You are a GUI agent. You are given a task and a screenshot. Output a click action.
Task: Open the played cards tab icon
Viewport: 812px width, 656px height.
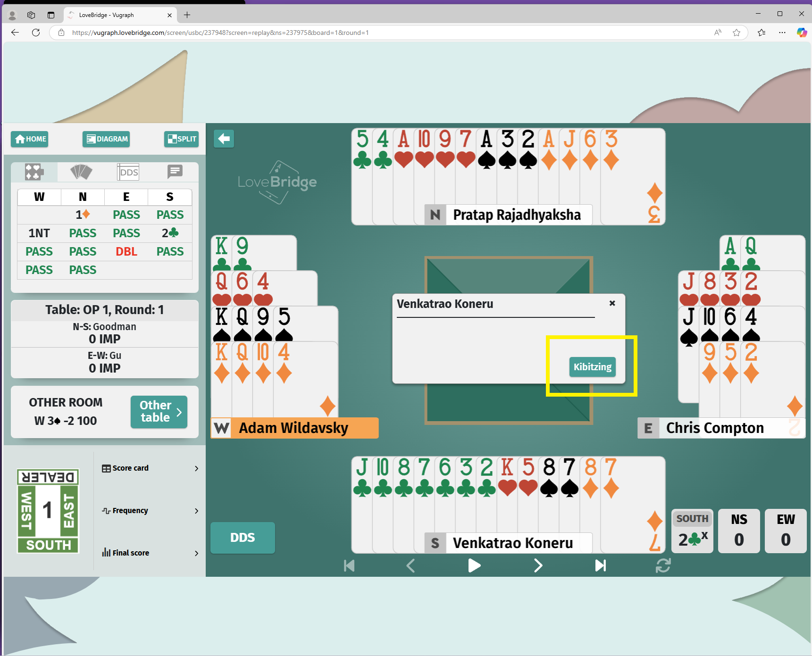pos(81,172)
